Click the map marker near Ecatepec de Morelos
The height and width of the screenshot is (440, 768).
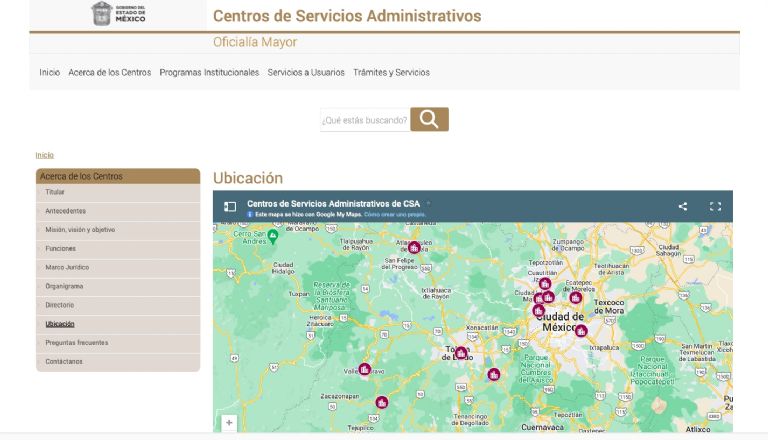[576, 297]
